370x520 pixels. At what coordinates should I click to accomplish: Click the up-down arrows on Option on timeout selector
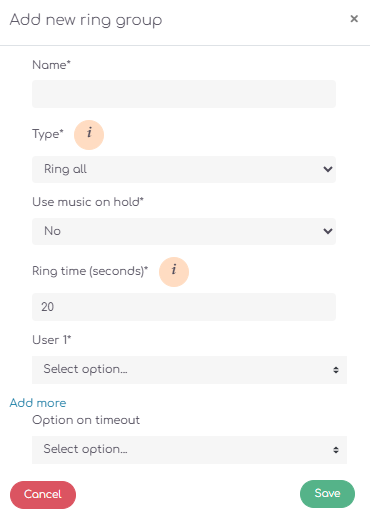pyautogui.click(x=336, y=450)
